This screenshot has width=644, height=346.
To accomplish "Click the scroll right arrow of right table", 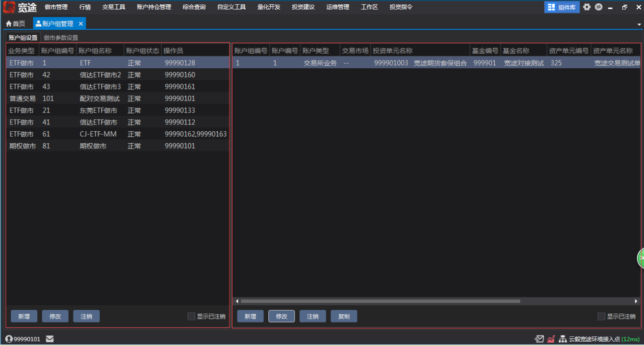I will click(x=636, y=301).
